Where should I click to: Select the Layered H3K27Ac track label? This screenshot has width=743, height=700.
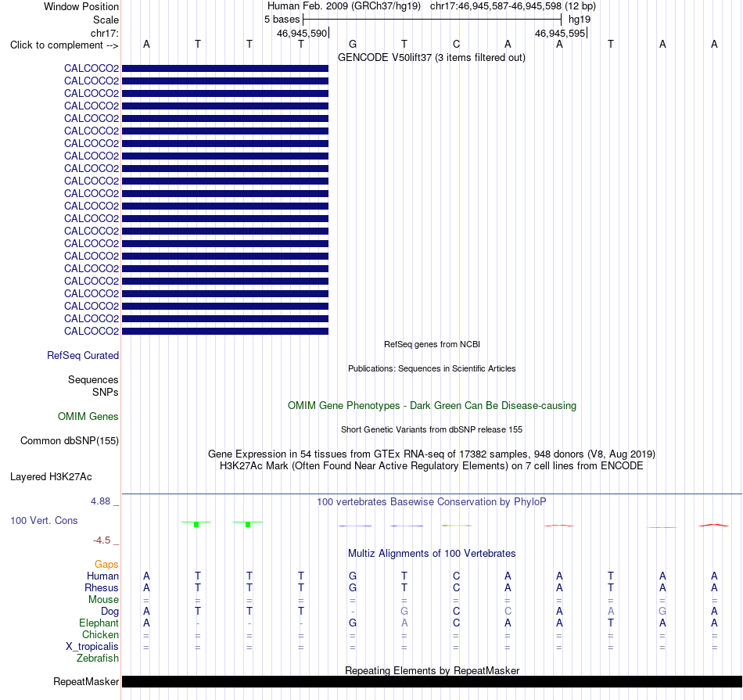tap(51, 477)
